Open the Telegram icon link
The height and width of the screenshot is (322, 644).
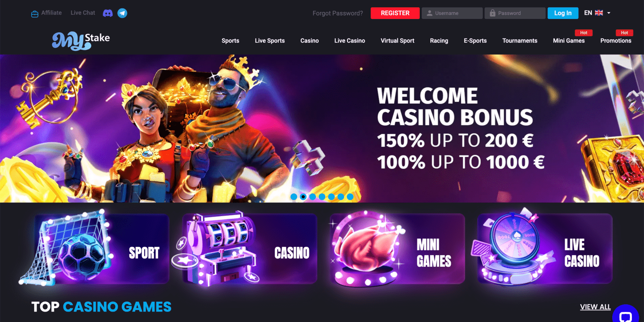(x=122, y=13)
